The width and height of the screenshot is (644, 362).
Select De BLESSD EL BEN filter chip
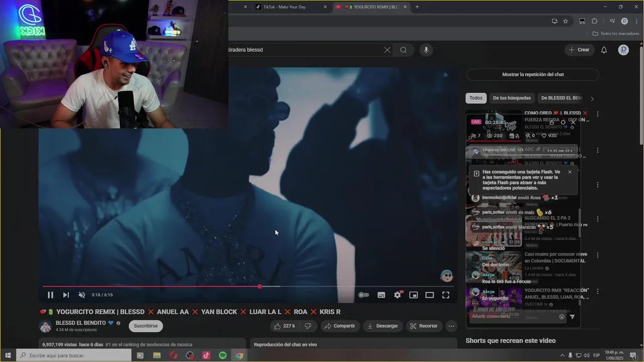click(x=561, y=98)
